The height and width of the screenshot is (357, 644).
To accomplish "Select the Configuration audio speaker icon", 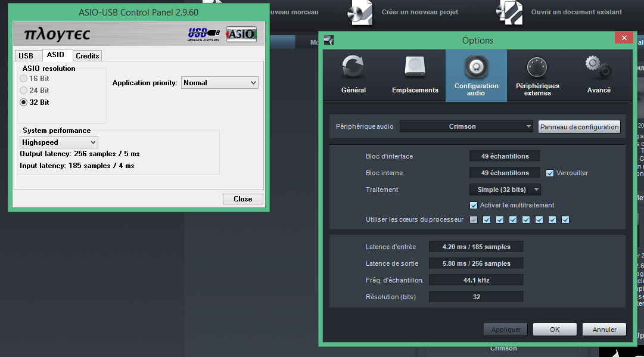I will click(476, 67).
